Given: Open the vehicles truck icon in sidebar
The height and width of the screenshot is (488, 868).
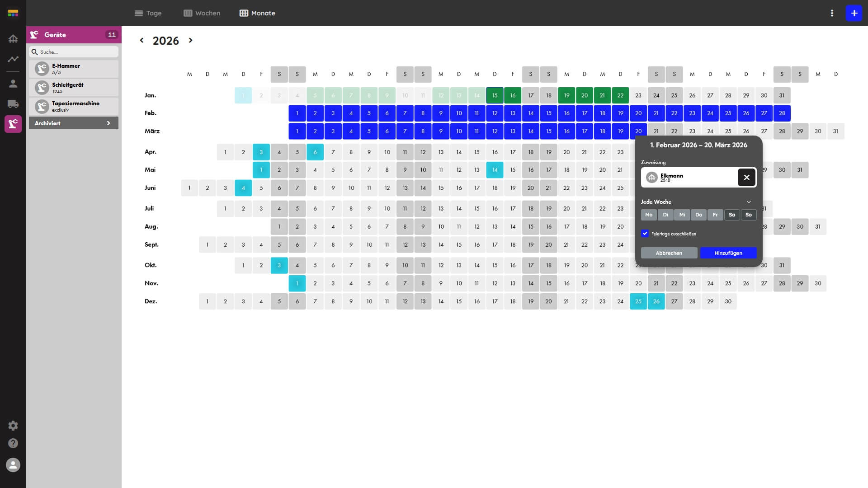Looking at the screenshot, I should coord(13,104).
